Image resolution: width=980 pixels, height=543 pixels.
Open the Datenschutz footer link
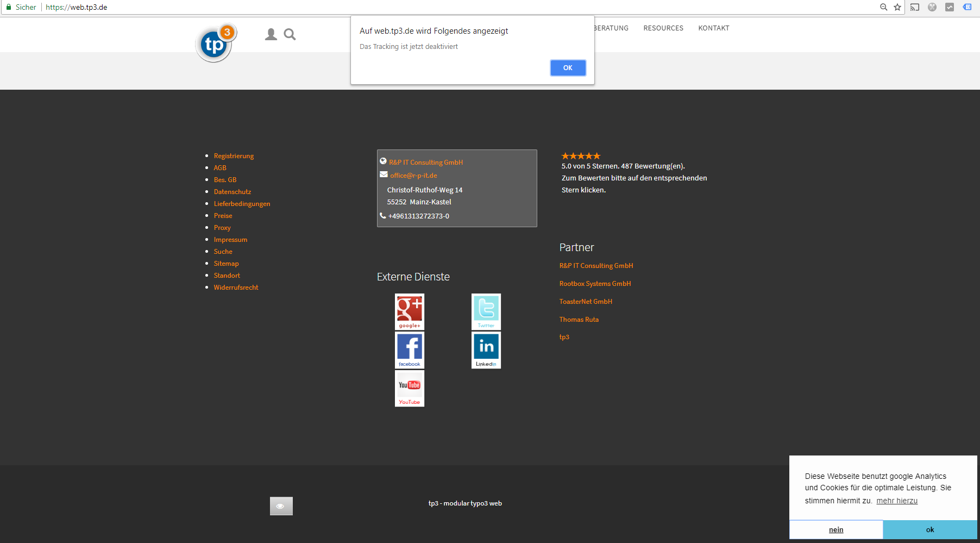coord(233,192)
